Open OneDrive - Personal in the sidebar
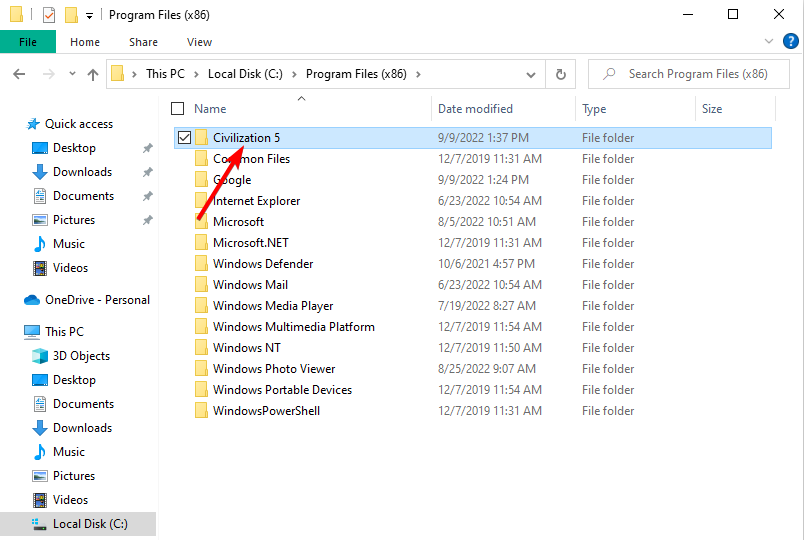Image resolution: width=804 pixels, height=540 pixels. 97,300
